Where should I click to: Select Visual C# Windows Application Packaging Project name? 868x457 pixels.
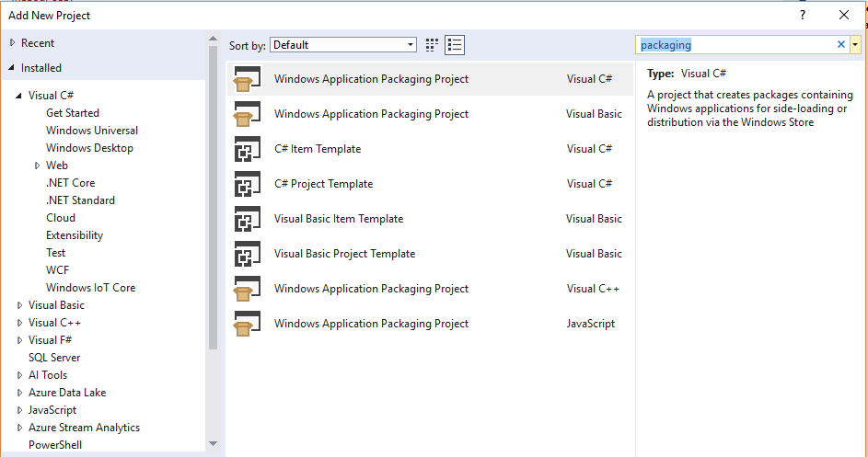(x=371, y=79)
